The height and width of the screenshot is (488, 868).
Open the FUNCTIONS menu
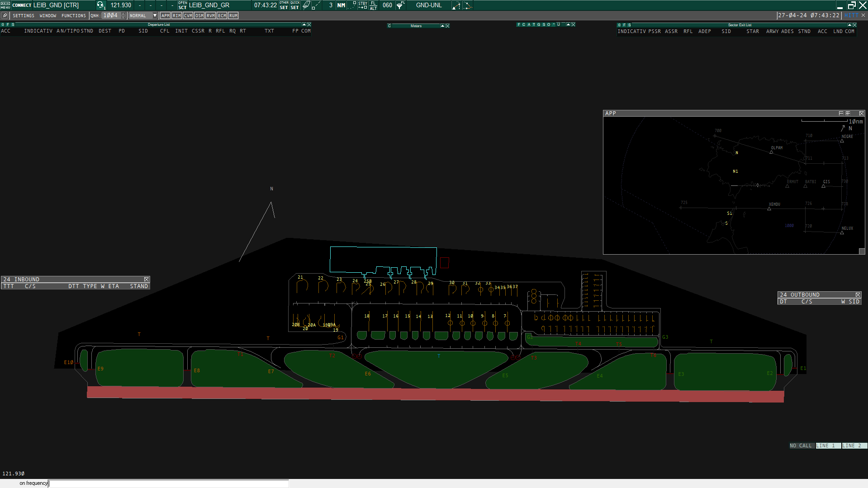tap(74, 16)
